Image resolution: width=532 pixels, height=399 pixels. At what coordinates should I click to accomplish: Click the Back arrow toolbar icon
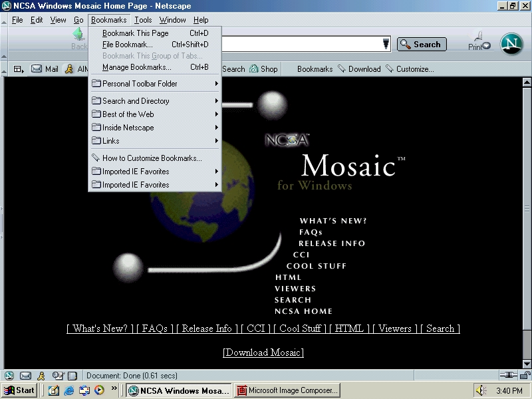tap(79, 34)
